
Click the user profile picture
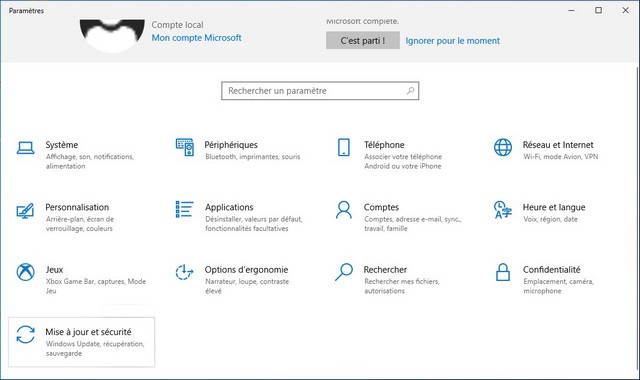point(112,36)
